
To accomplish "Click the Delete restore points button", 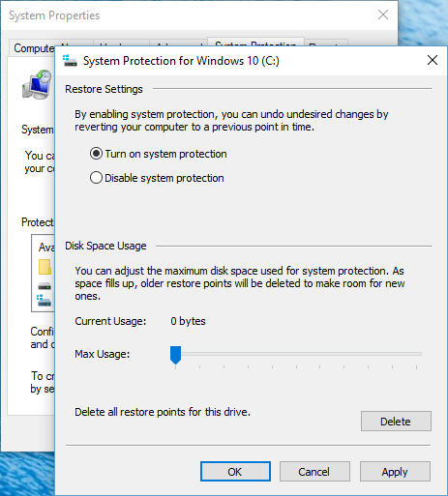I will click(x=396, y=421).
